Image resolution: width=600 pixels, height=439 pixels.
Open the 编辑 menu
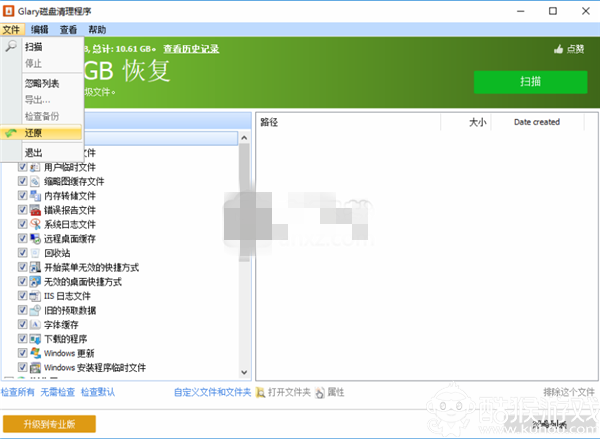click(39, 29)
